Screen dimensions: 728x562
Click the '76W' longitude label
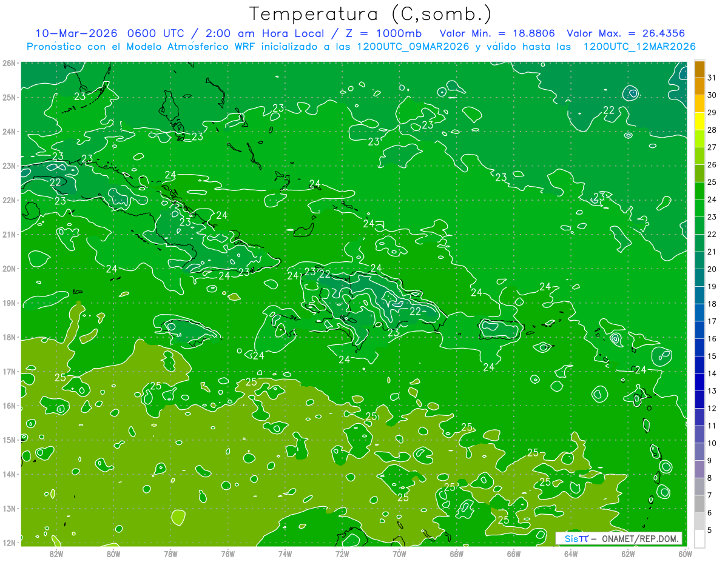[227, 554]
